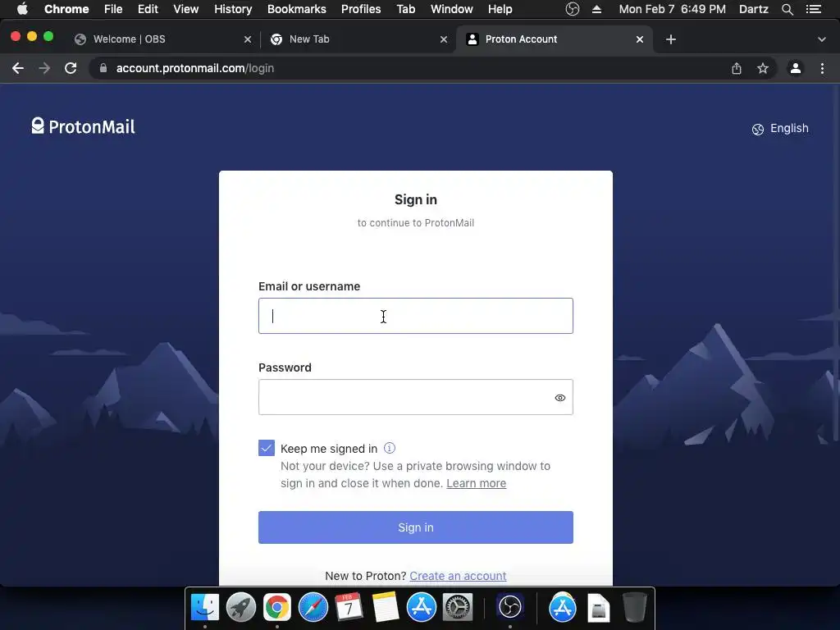Open the Dartz user menu
The width and height of the screenshot is (840, 630).
point(754,9)
